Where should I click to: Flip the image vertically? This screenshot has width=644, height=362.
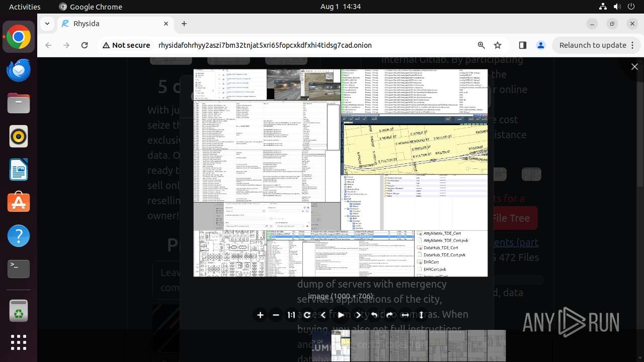pyautogui.click(x=421, y=315)
